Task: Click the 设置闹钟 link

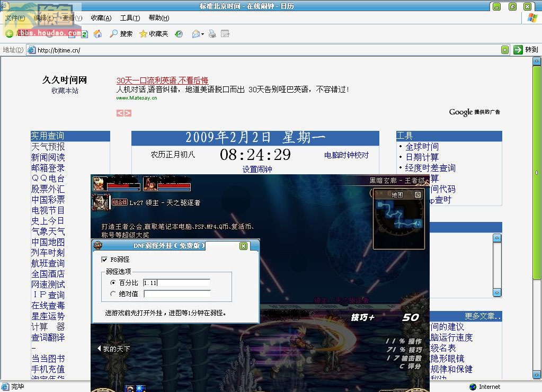Action: 257,169
